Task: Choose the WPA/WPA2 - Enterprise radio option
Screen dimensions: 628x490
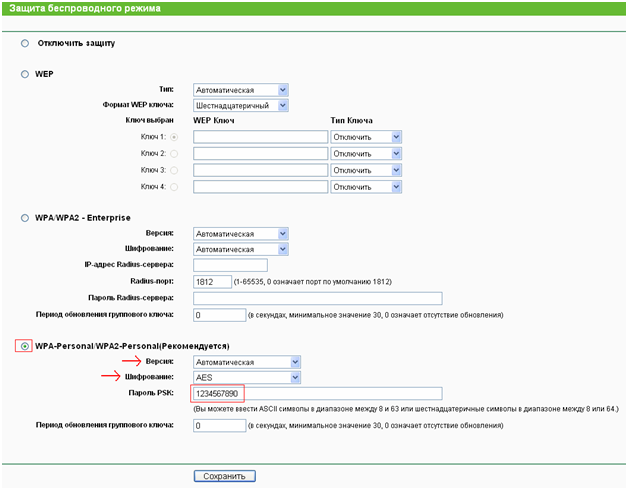Action: (25, 218)
